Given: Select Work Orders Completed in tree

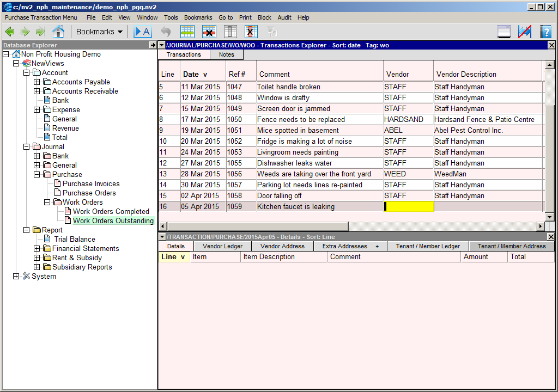Looking at the screenshot, I should click(x=111, y=212).
